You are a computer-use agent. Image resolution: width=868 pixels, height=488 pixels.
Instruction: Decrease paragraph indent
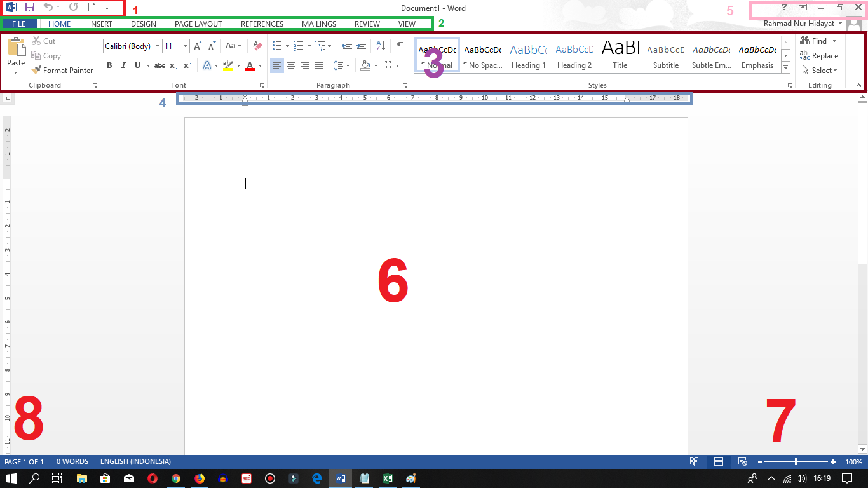click(347, 46)
